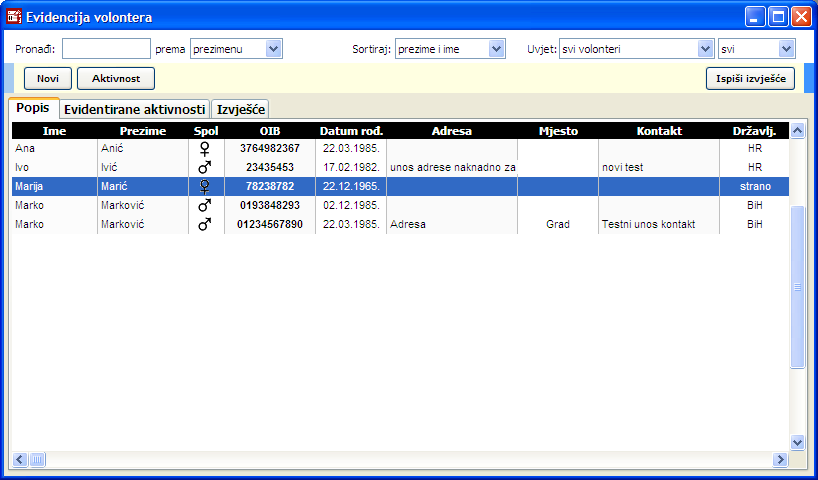Click the Ispiši izvješće button
Viewport: 818px width, 480px height.
(750, 78)
